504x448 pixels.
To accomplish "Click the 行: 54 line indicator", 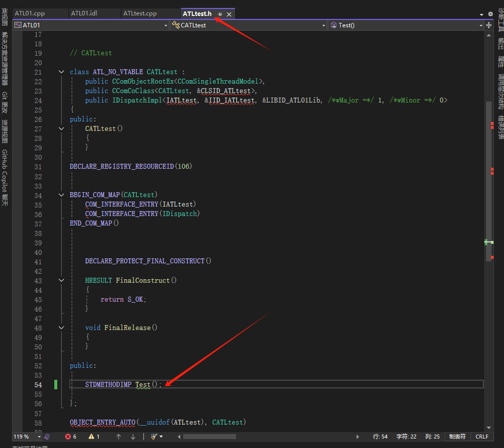I will coord(380,437).
